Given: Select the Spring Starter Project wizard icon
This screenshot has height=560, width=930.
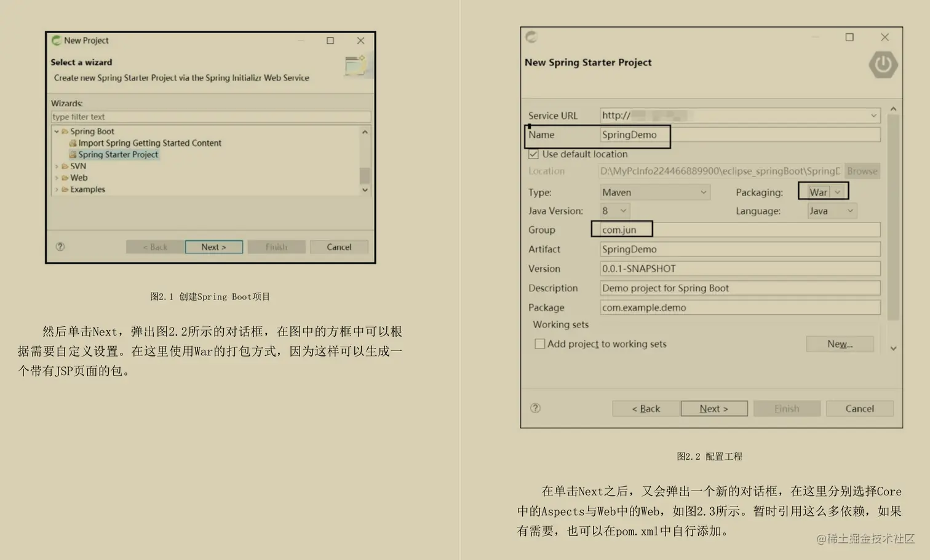Looking at the screenshot, I should [x=73, y=154].
